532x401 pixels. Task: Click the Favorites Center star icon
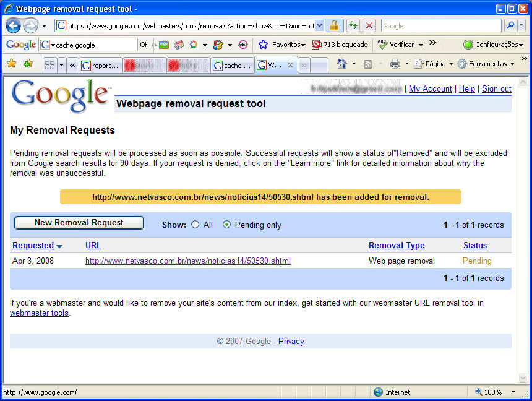click(11, 64)
